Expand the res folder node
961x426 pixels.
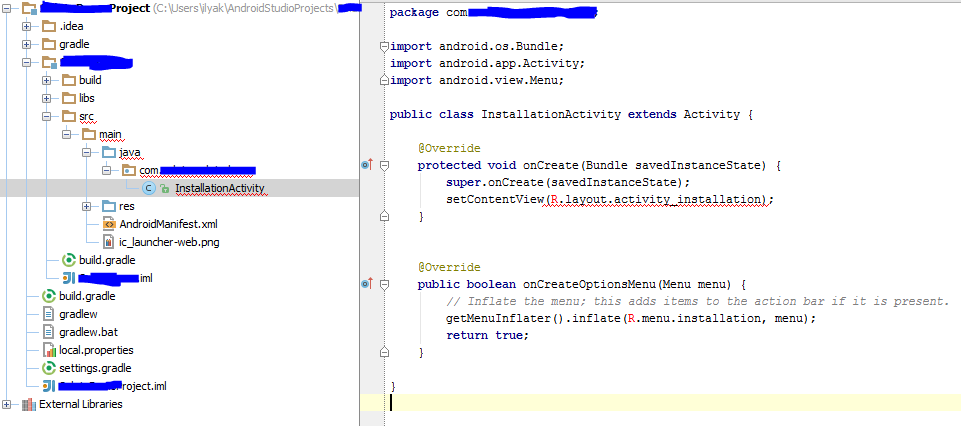point(86,206)
